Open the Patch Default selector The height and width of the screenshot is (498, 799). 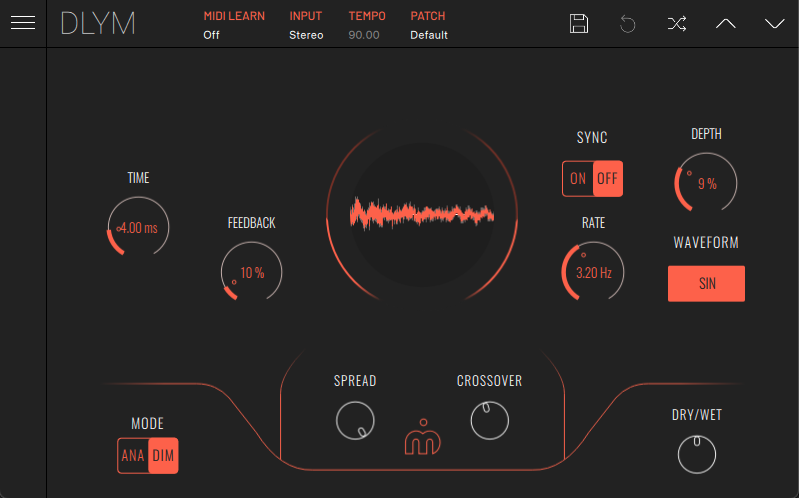429,35
